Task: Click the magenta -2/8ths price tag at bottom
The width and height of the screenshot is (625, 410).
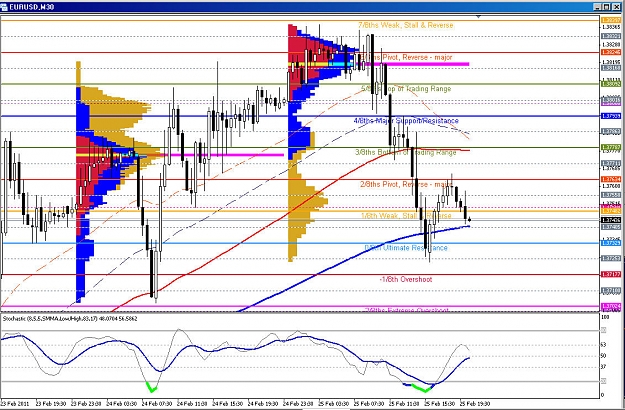Action: click(611, 306)
